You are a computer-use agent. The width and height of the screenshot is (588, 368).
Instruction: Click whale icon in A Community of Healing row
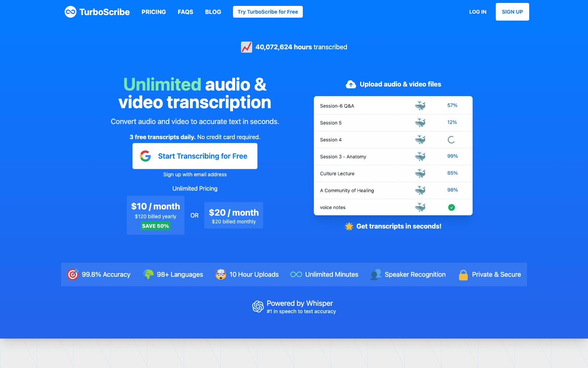[420, 191]
